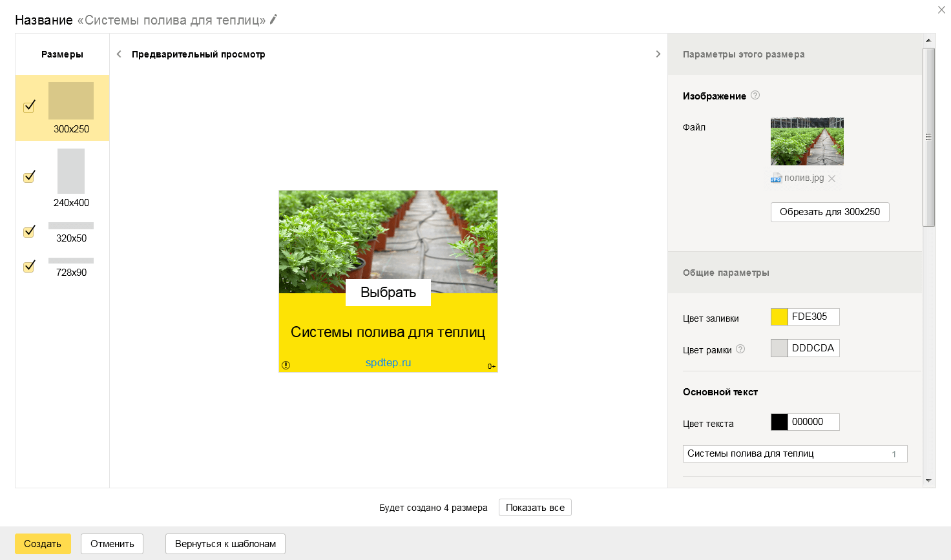Select the 240x400 size thumbnail

tap(71, 171)
